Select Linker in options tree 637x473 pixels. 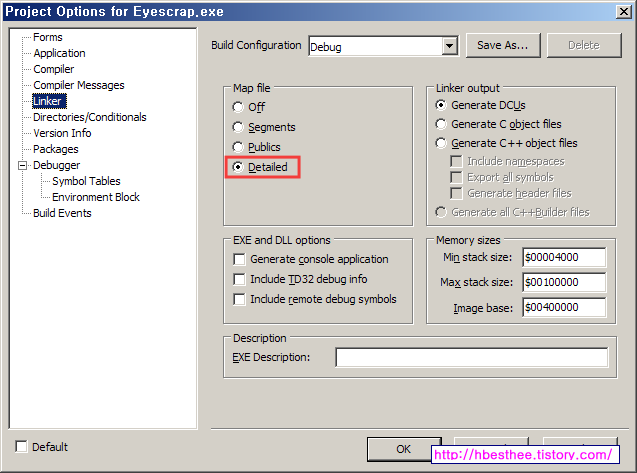tap(49, 101)
